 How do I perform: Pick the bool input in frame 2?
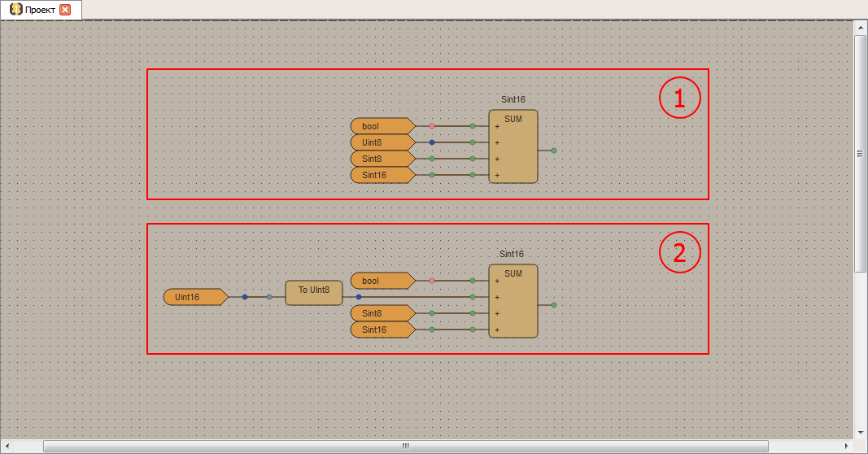(381, 281)
